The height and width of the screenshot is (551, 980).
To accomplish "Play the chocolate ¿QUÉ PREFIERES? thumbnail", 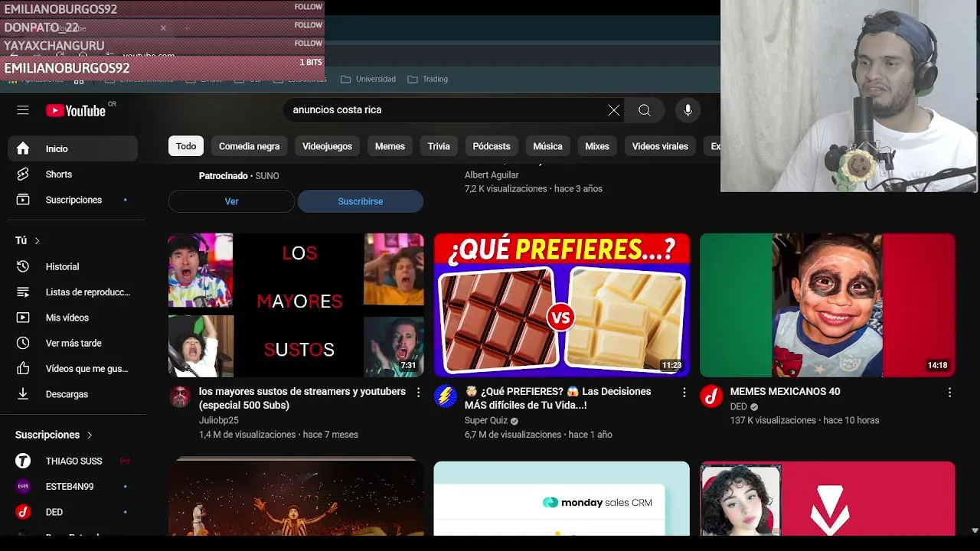I will (x=562, y=305).
